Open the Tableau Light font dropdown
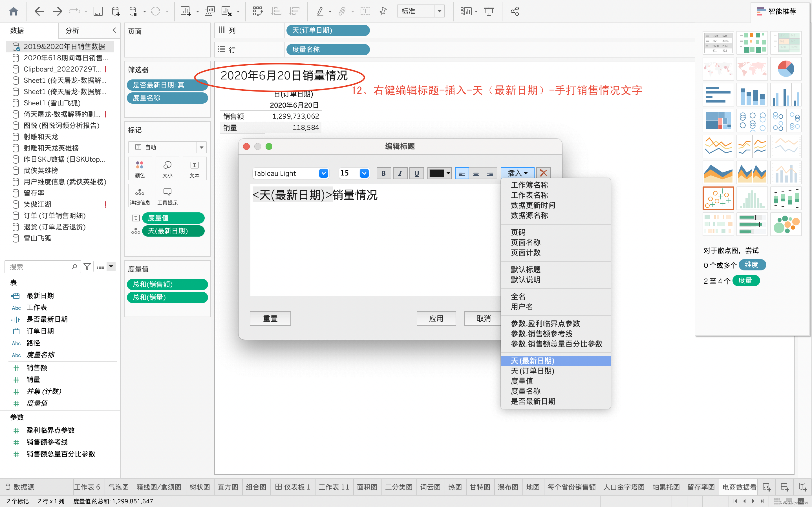The image size is (812, 507). pos(323,173)
